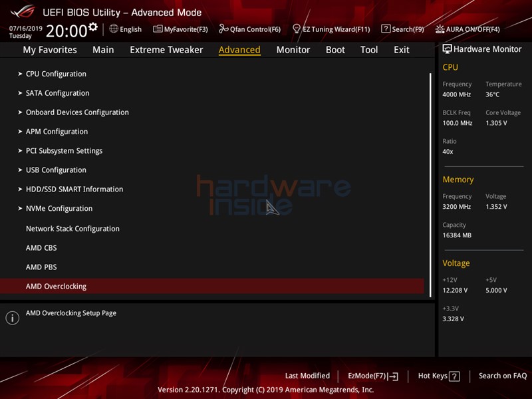The height and width of the screenshot is (399, 532).
Task: Switch to My Favorites tab
Action: point(50,50)
